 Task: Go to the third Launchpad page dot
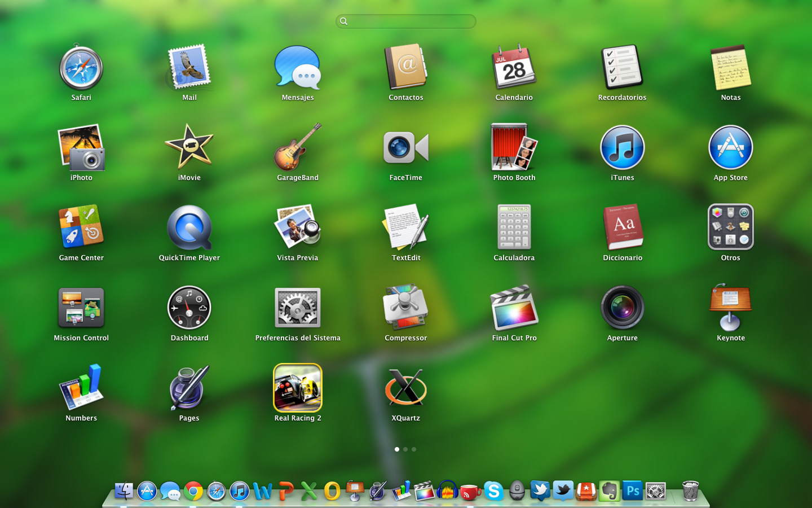click(x=414, y=449)
